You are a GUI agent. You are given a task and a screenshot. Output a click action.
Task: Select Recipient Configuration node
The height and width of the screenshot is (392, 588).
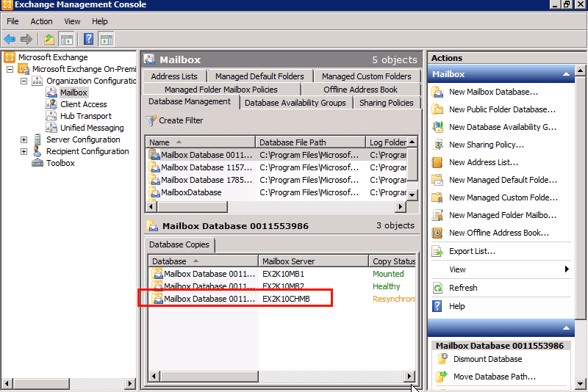87,151
